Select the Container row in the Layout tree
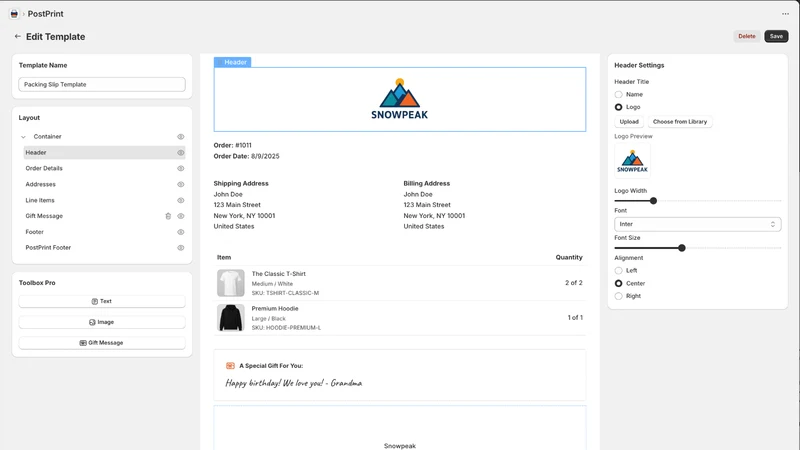This screenshot has height=450, width=800. [x=102, y=137]
